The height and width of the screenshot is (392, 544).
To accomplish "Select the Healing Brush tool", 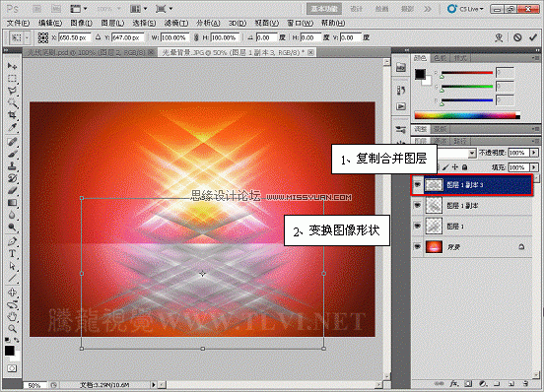I will click(x=12, y=142).
